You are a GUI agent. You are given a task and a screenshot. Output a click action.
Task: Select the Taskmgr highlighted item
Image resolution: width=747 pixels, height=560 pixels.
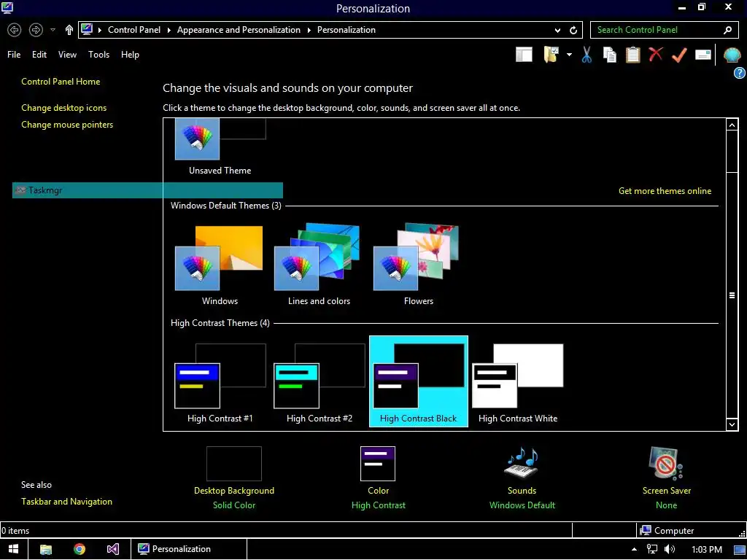click(147, 190)
